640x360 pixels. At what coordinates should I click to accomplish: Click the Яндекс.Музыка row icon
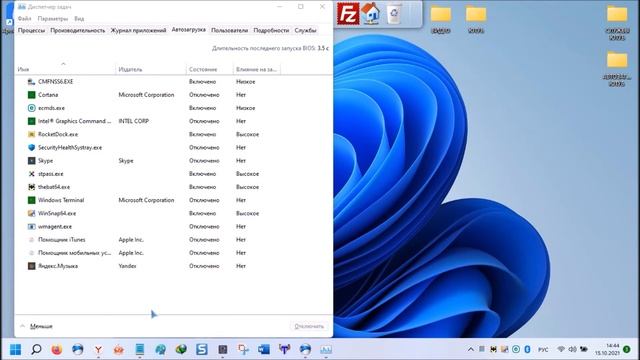click(x=31, y=266)
